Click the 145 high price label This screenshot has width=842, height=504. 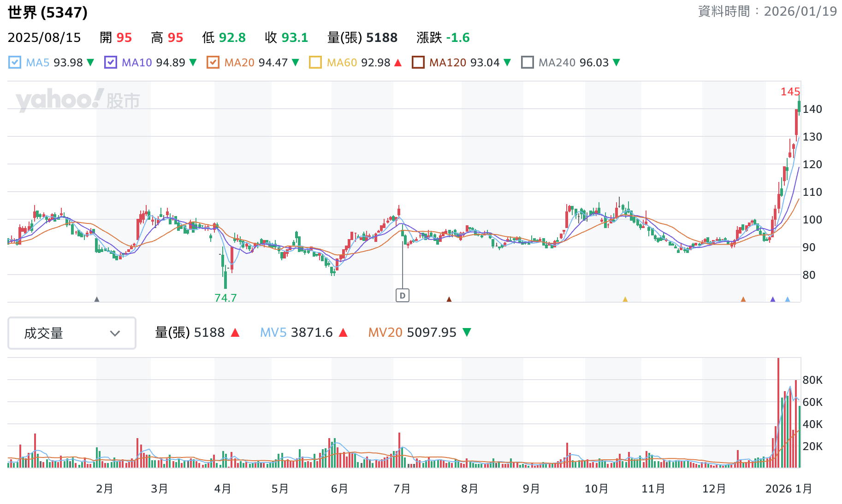point(789,92)
